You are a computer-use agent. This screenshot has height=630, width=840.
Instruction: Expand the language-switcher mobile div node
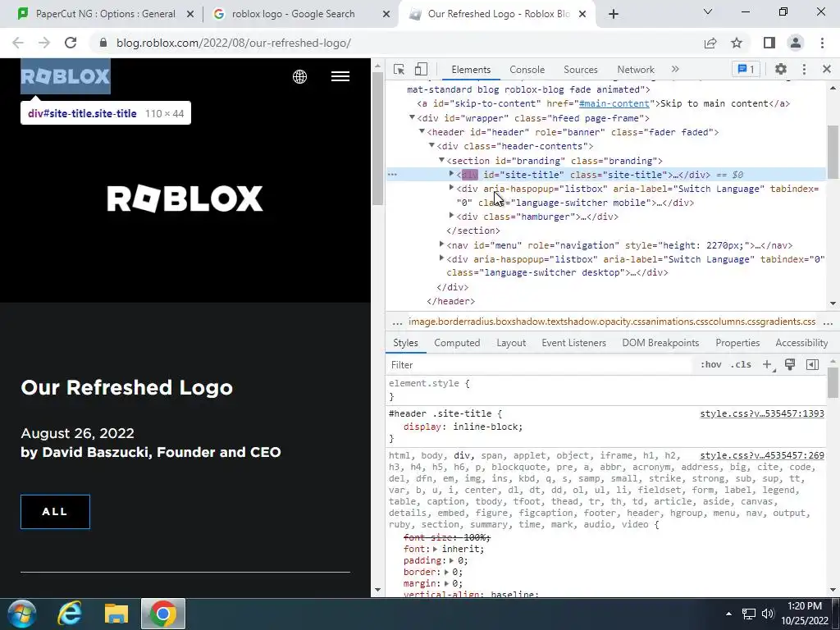tap(452, 188)
